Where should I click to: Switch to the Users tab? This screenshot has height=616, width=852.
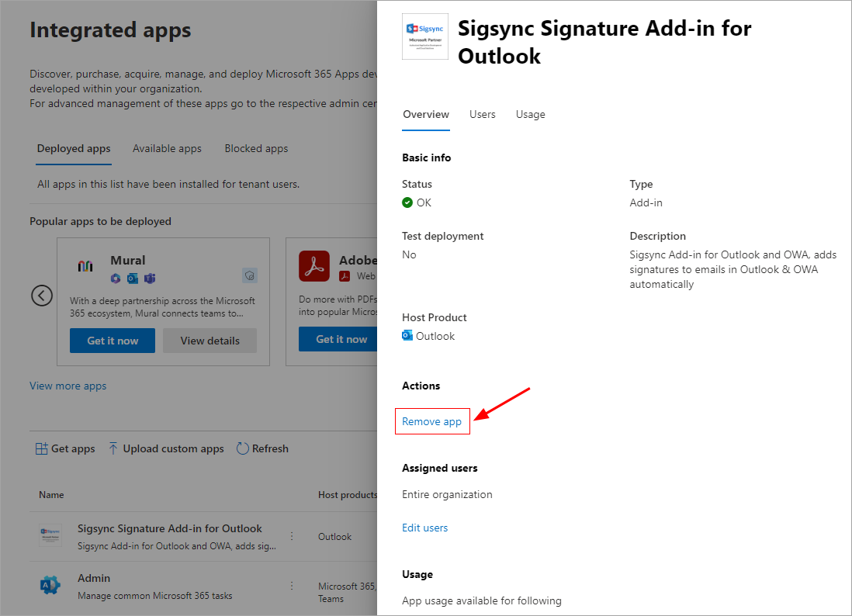[x=482, y=114]
